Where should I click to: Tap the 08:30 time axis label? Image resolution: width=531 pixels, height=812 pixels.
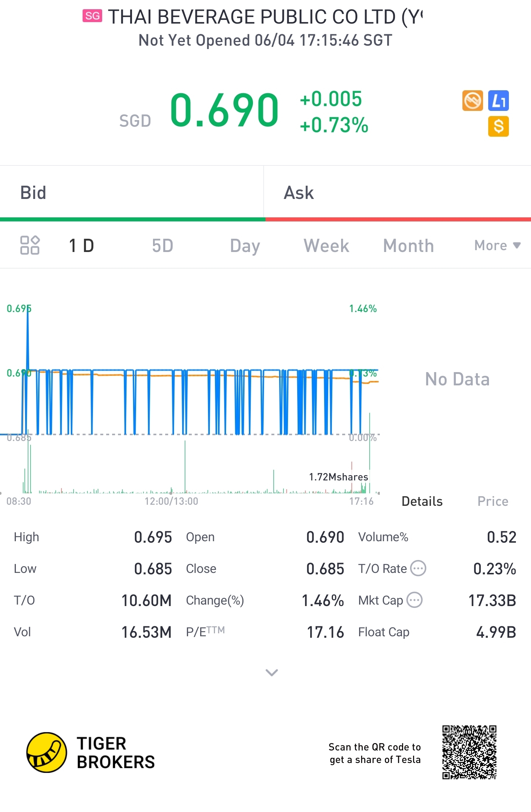[x=19, y=501]
